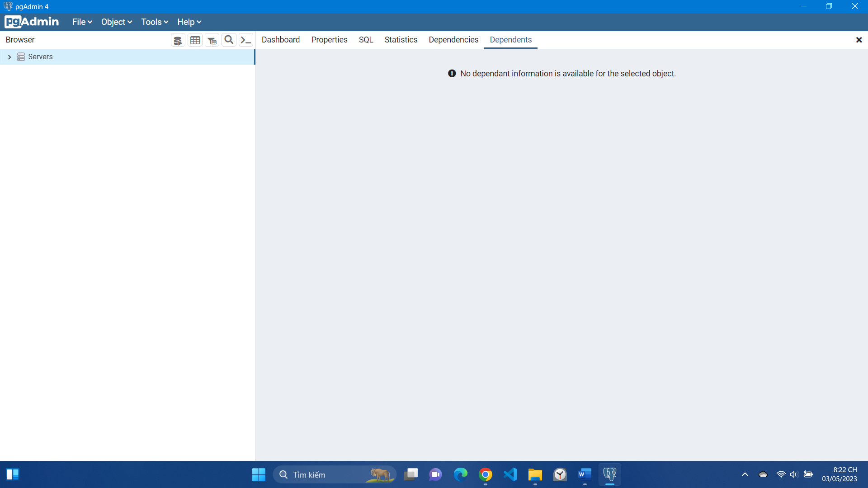868x488 pixels.
Task: Switch to the Statistics tab
Action: coord(401,40)
